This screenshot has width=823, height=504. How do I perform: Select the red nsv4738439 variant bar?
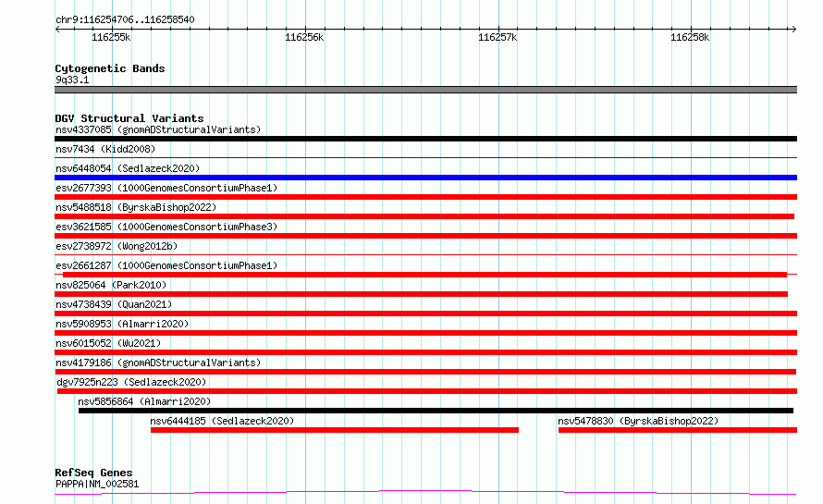tap(425, 313)
